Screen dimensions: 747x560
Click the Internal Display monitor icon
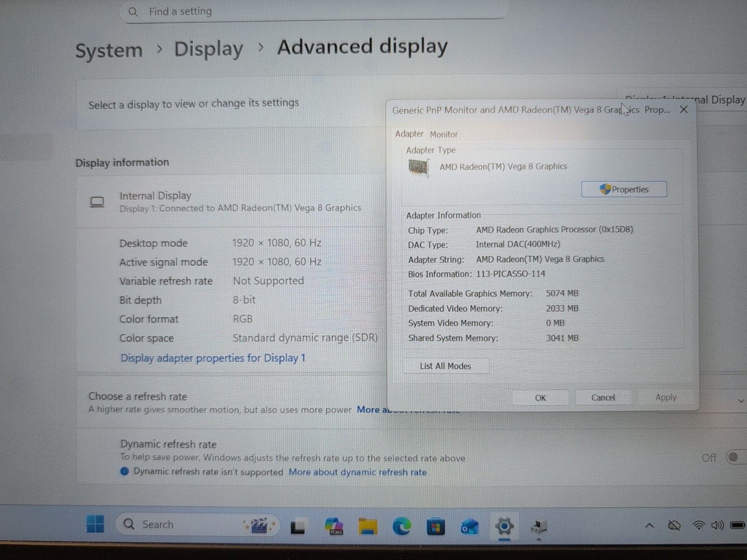tap(97, 202)
